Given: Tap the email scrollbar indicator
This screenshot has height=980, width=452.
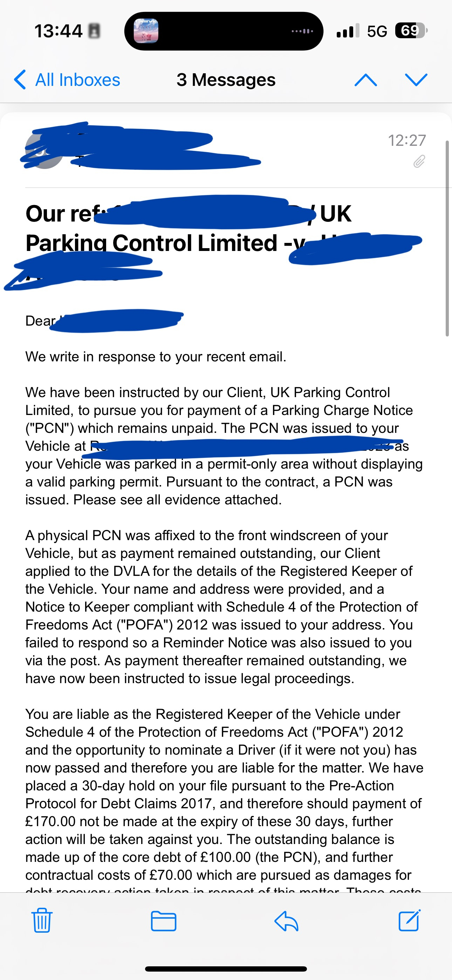Looking at the screenshot, I should [x=447, y=238].
